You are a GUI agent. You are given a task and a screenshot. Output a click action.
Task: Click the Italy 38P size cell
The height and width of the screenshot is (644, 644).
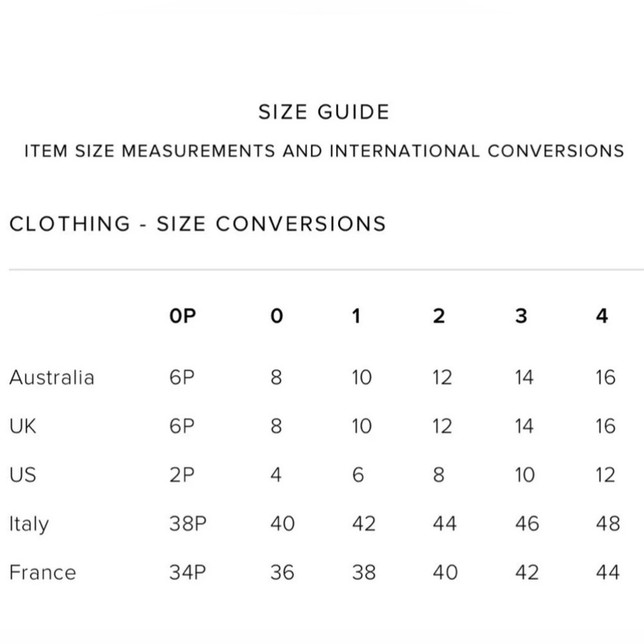[187, 524]
